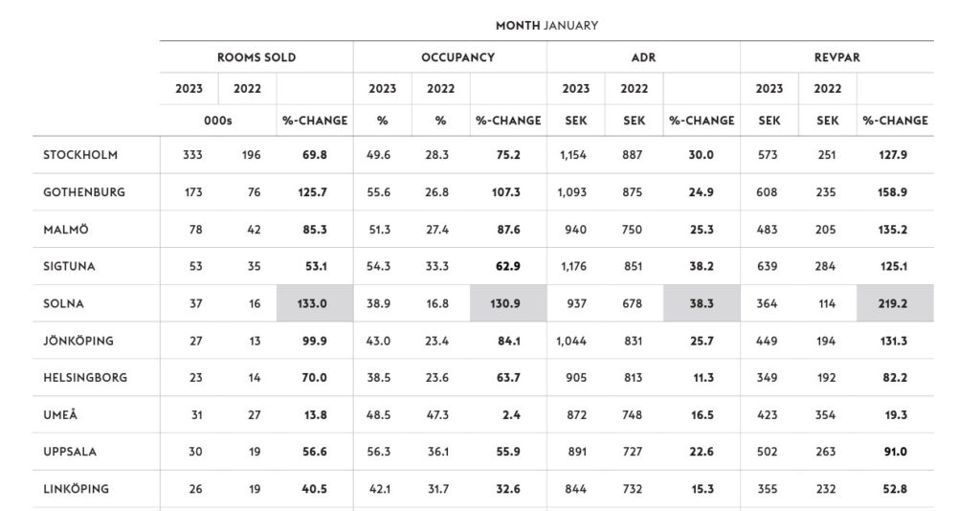
Task: Click the MALMÖ row label
Action: point(67,229)
